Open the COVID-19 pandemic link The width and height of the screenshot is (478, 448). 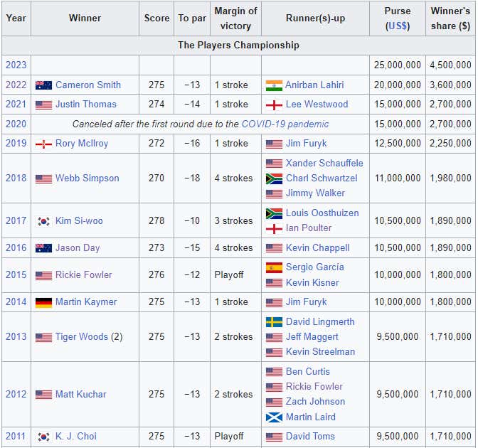tap(285, 124)
